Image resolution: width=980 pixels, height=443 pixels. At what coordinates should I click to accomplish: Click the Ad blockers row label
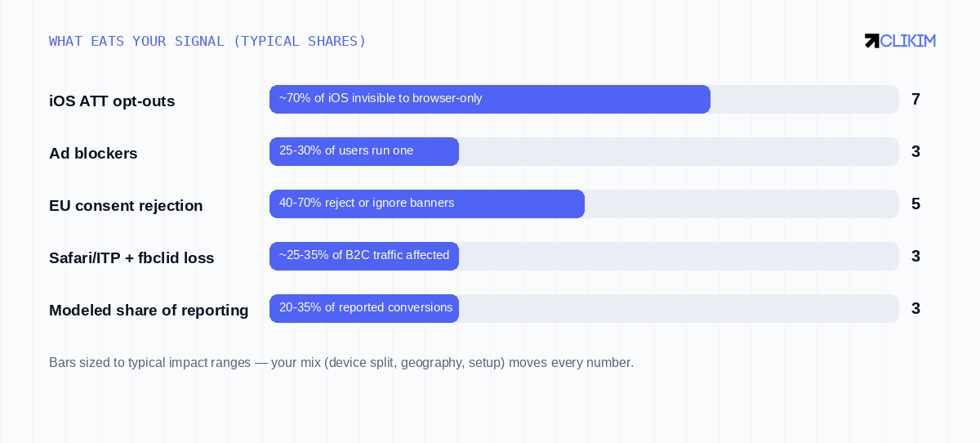click(x=93, y=154)
